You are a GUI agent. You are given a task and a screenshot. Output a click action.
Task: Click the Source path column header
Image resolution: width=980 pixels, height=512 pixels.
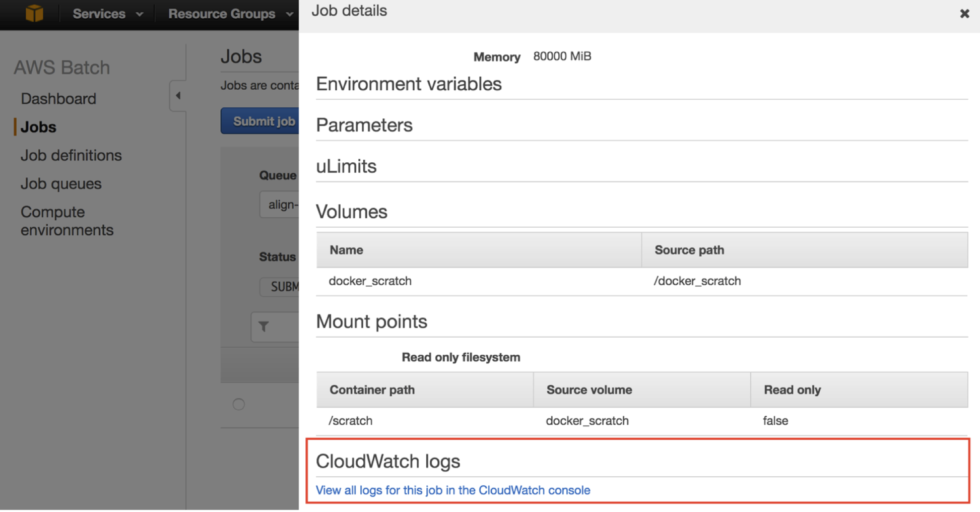click(689, 250)
